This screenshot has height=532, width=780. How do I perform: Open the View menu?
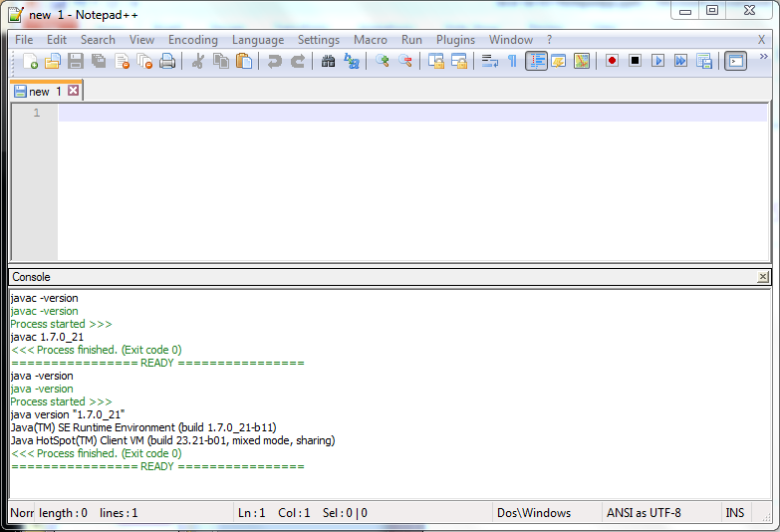[141, 40]
